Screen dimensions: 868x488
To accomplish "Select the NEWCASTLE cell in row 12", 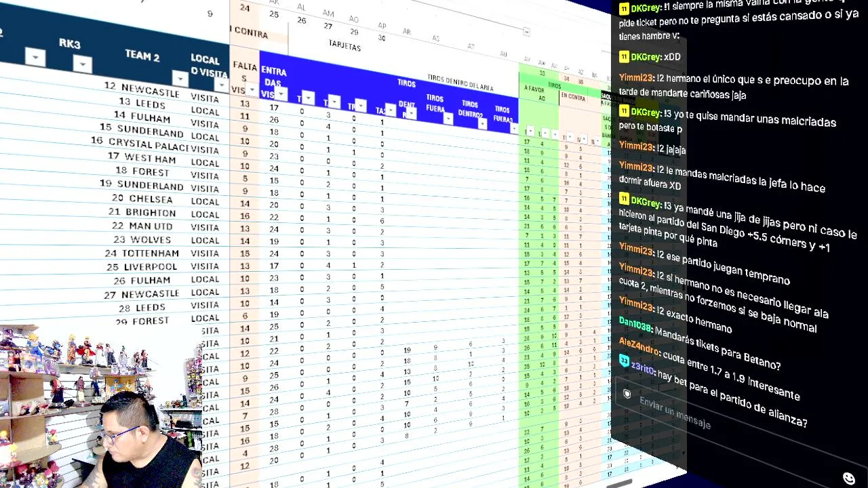I will click(151, 89).
